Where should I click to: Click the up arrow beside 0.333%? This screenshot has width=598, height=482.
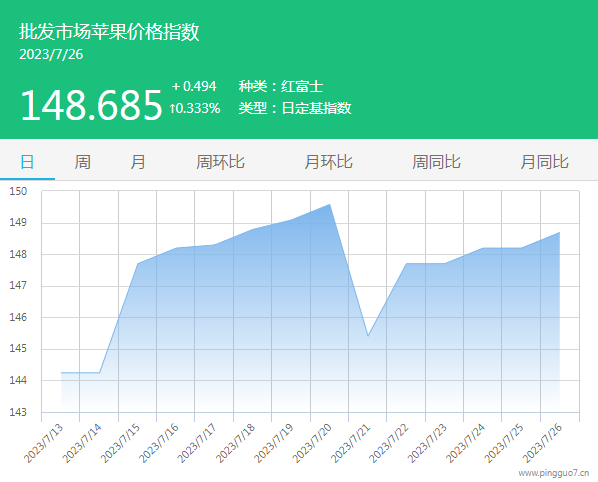[172, 109]
